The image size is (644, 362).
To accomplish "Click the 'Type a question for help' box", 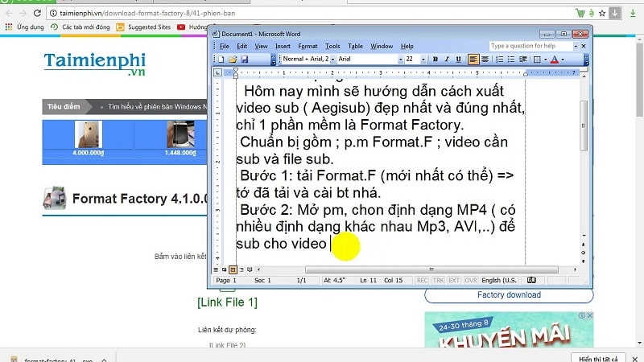I will pyautogui.click(x=530, y=46).
